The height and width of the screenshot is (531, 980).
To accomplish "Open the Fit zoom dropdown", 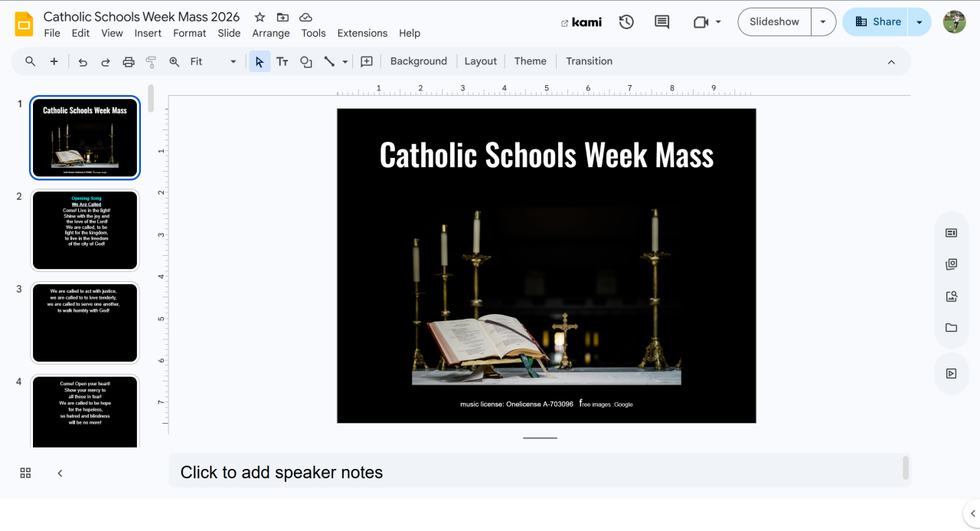I will pos(214,61).
